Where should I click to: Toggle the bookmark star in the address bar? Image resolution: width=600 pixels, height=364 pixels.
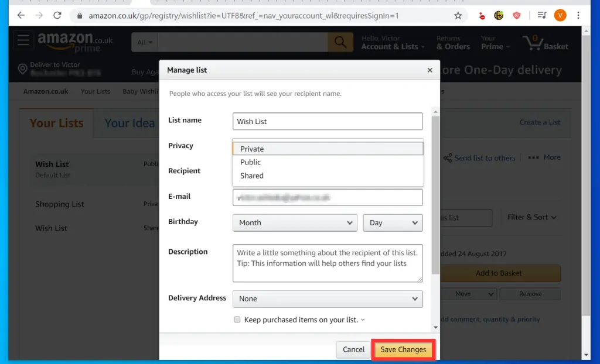click(458, 15)
